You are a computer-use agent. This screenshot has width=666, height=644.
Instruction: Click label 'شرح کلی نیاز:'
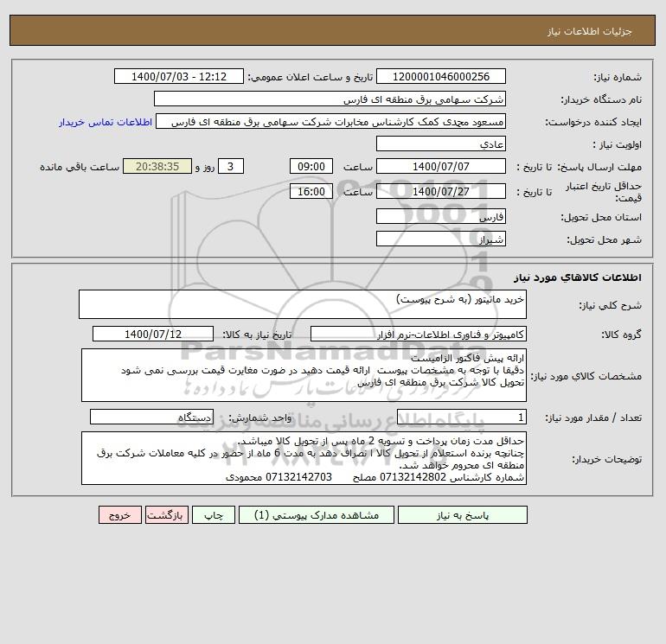point(611,305)
